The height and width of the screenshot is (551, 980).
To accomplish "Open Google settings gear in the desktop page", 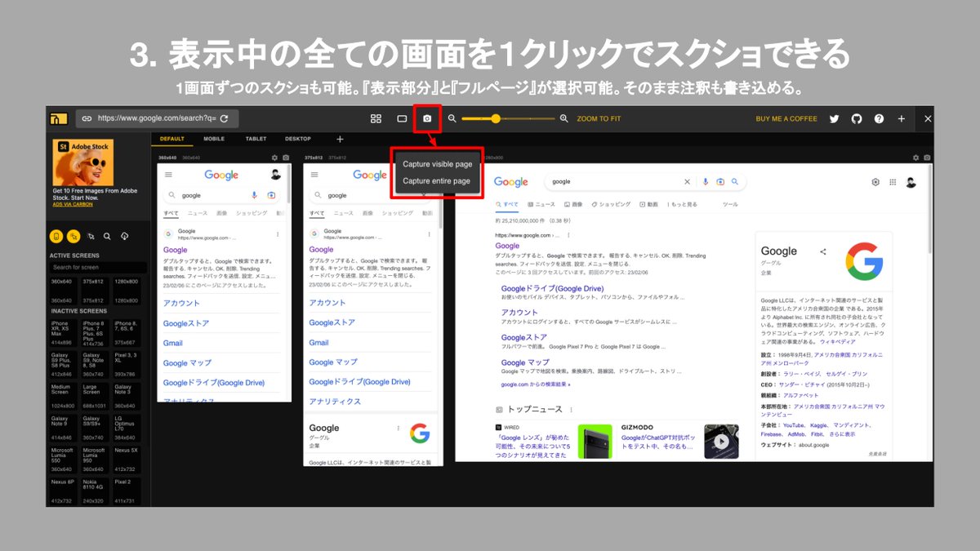I will [x=875, y=182].
